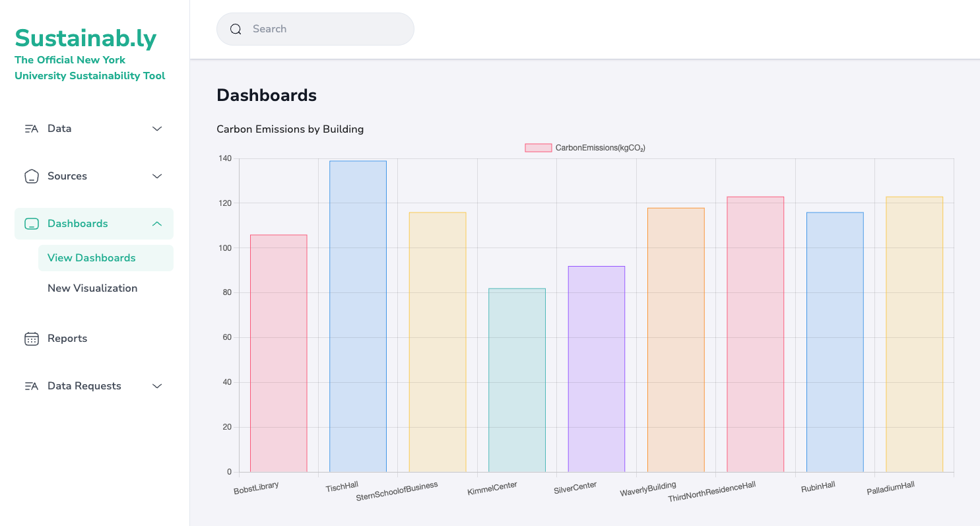This screenshot has height=526, width=980.
Task: Click the Sustainab.ly logo title
Action: click(86, 38)
